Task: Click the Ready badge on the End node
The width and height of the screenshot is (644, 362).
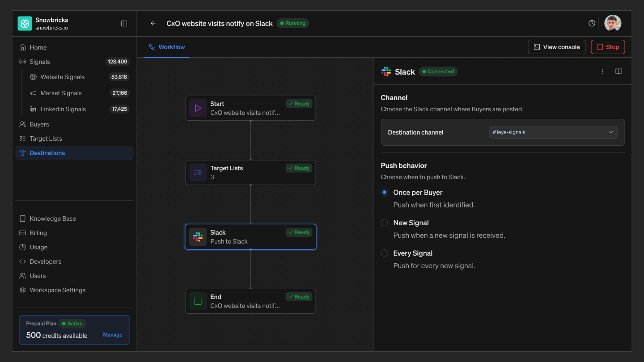Action: 299,297
